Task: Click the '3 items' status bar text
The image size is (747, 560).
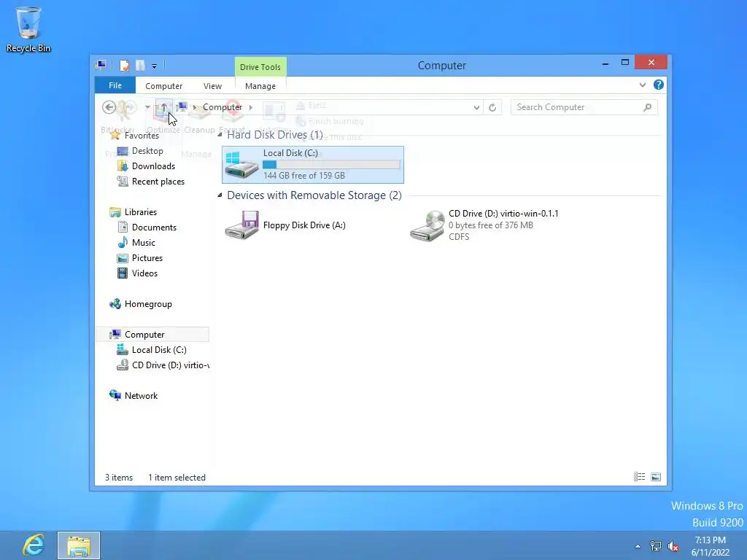Action: (x=119, y=477)
